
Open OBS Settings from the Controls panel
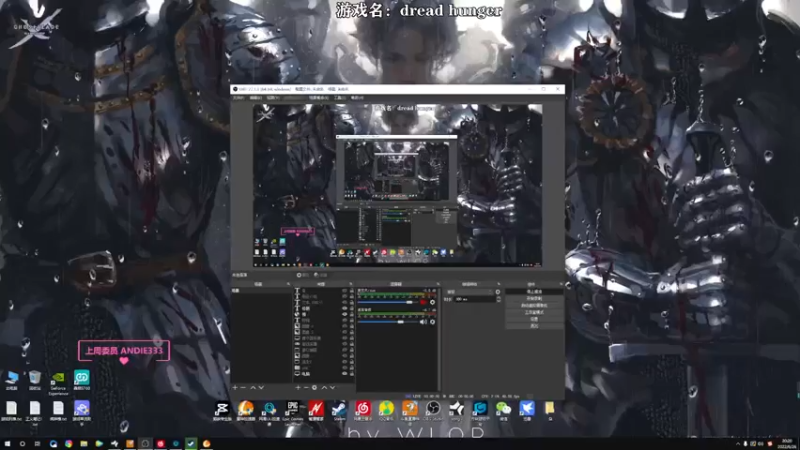(x=534, y=319)
